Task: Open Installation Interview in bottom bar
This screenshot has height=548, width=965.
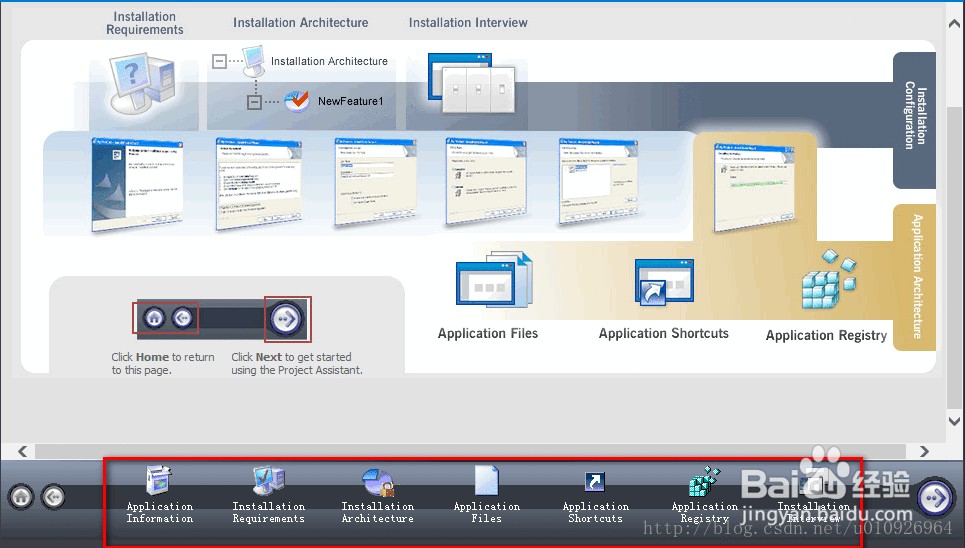Action: [x=813, y=495]
